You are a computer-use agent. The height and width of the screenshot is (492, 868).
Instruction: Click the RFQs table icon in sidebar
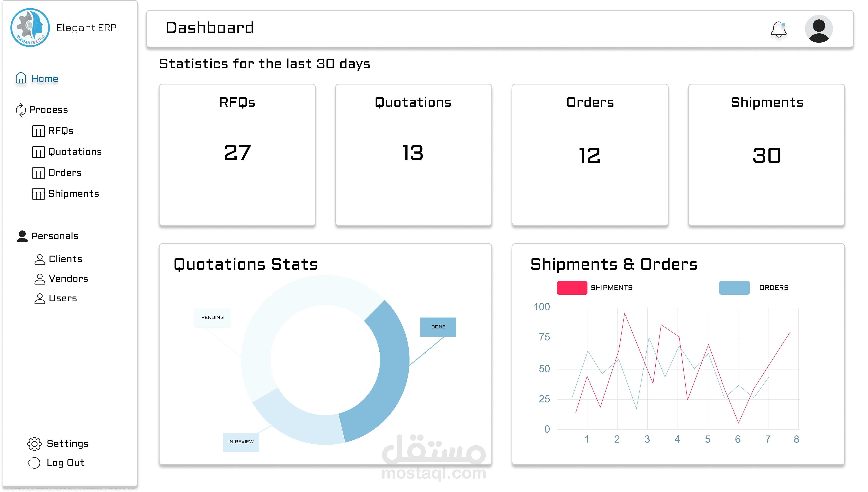click(38, 131)
